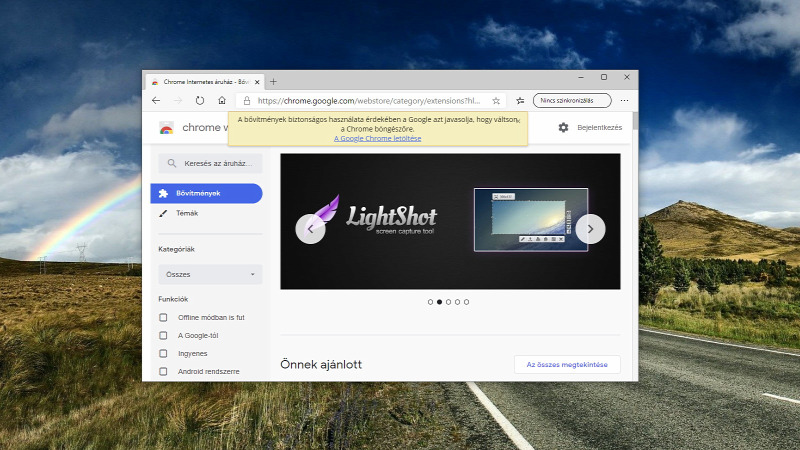This screenshot has width=800, height=450.
Task: Click the Keresés az áruház search box
Action: [210, 163]
